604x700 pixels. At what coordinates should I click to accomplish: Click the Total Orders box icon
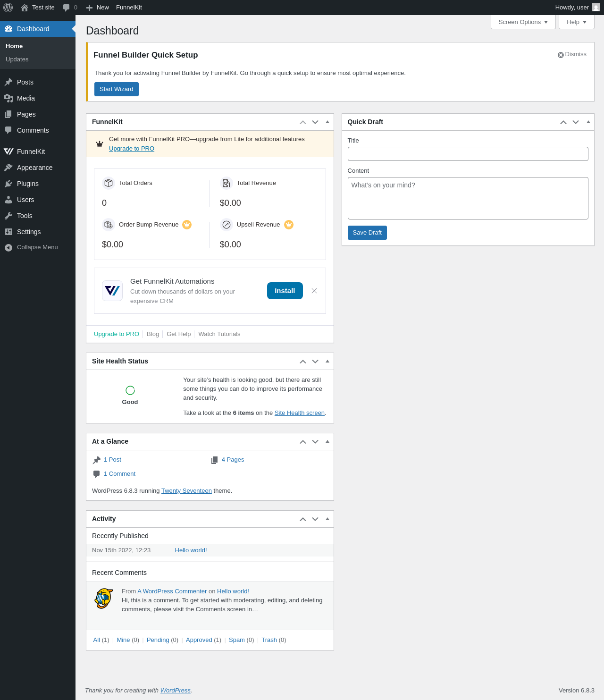coord(109,183)
